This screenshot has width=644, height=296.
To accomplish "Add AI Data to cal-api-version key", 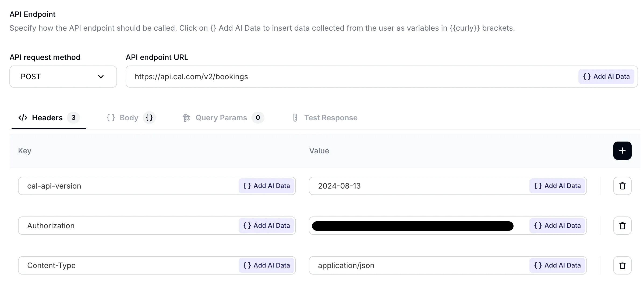I will [x=266, y=186].
